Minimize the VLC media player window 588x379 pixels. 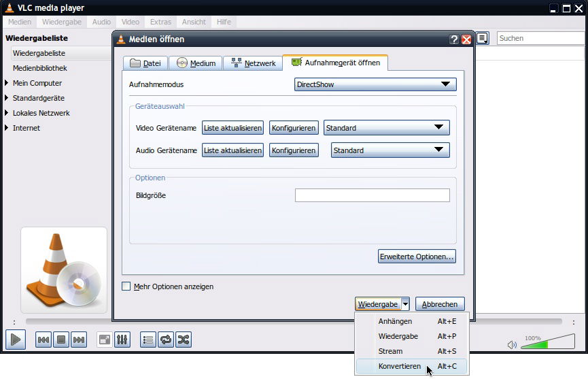(x=553, y=8)
